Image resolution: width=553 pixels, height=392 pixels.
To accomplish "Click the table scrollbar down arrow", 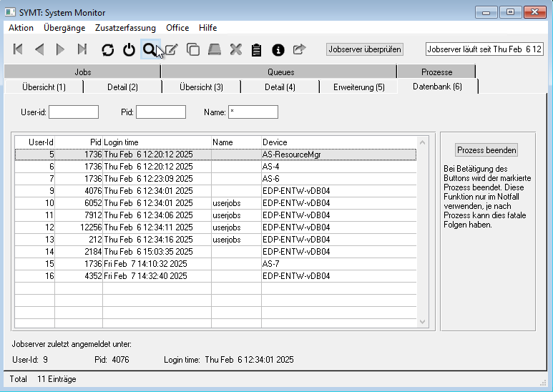I will click(x=422, y=323).
